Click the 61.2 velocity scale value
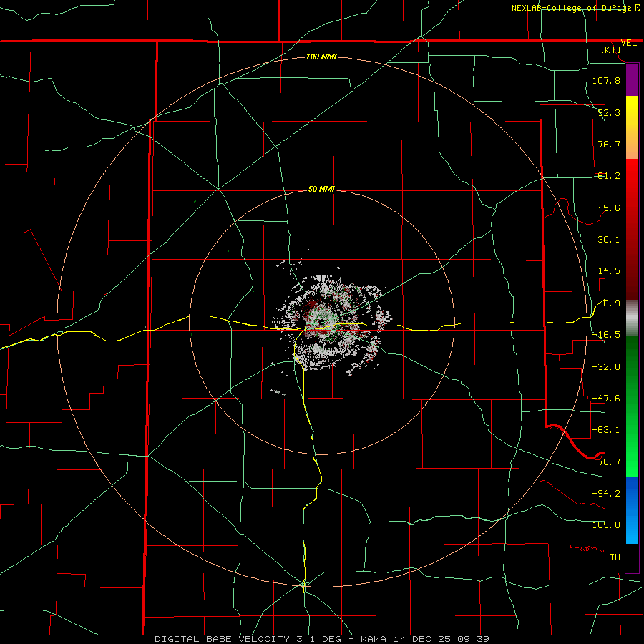This screenshot has width=644, height=644. coord(609,176)
